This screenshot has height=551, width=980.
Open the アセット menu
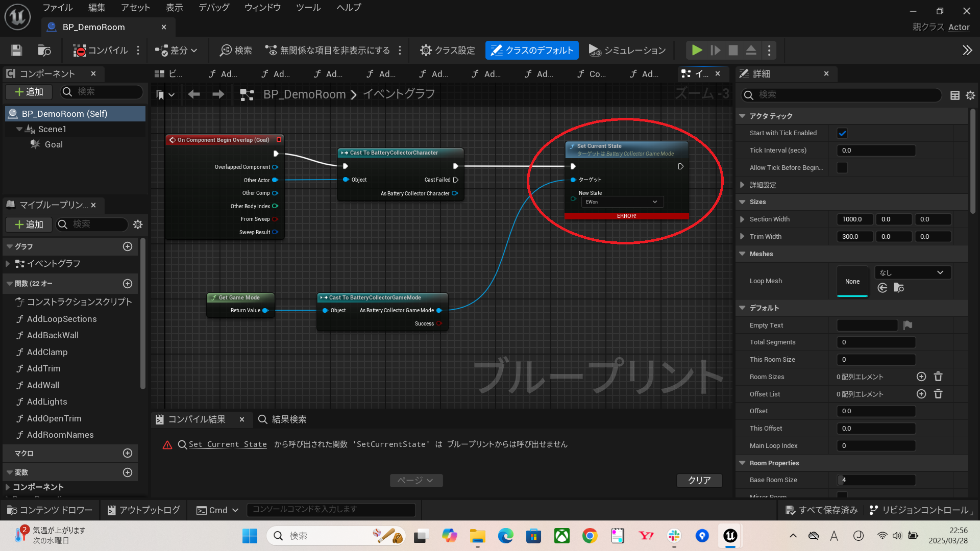pyautogui.click(x=135, y=8)
